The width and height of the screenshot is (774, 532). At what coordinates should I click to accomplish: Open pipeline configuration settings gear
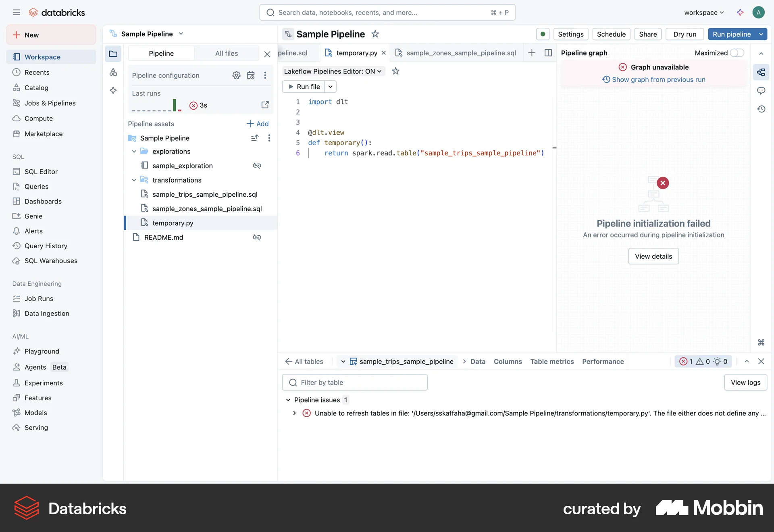[237, 75]
